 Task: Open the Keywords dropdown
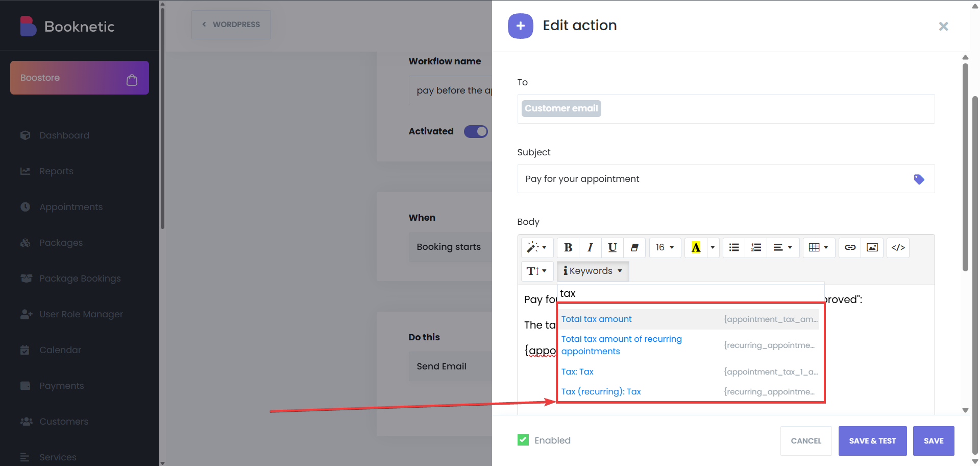tap(593, 271)
